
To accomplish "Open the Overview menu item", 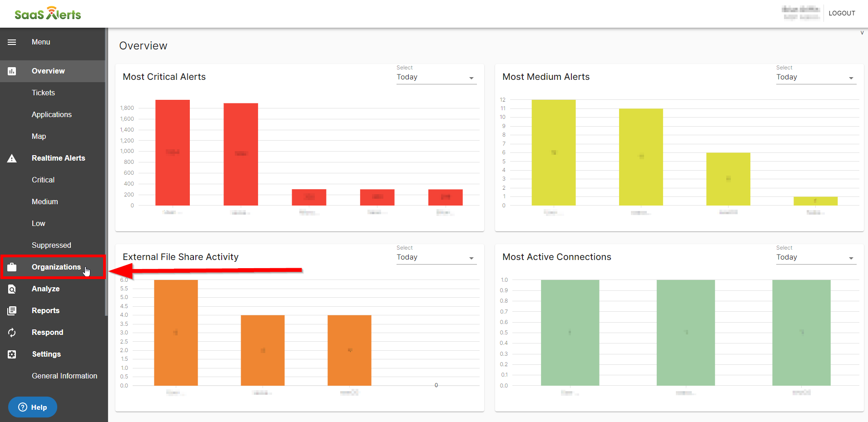I will 53,71.
